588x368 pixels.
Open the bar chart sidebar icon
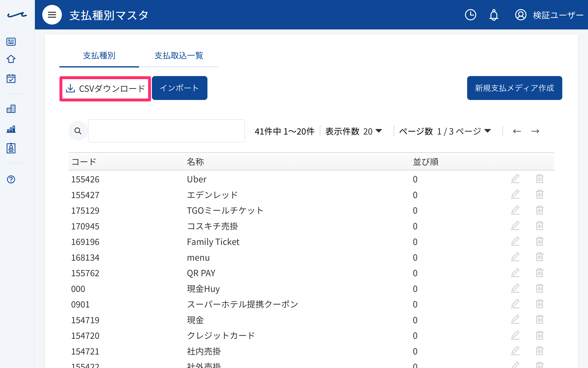(11, 129)
